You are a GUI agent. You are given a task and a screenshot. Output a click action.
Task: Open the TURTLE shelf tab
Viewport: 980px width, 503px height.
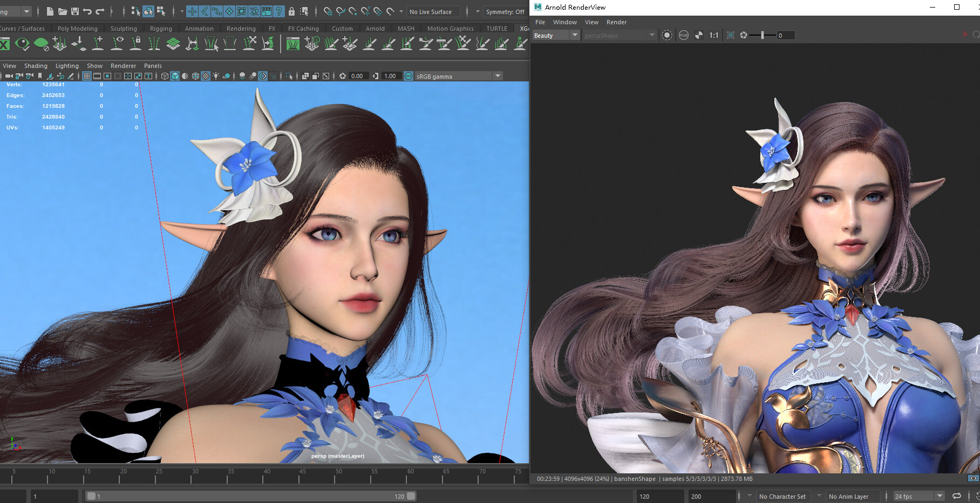(496, 29)
